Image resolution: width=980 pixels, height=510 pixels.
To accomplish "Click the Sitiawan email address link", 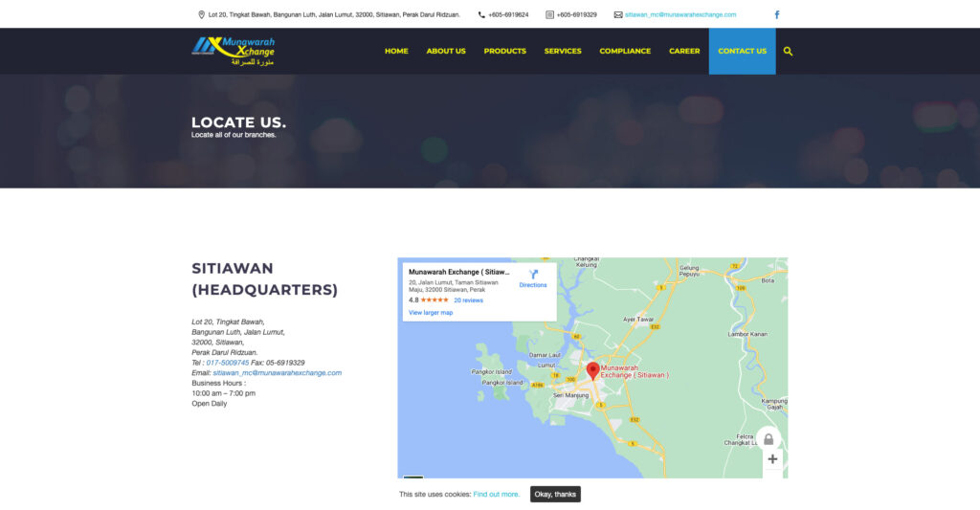I will pos(277,372).
